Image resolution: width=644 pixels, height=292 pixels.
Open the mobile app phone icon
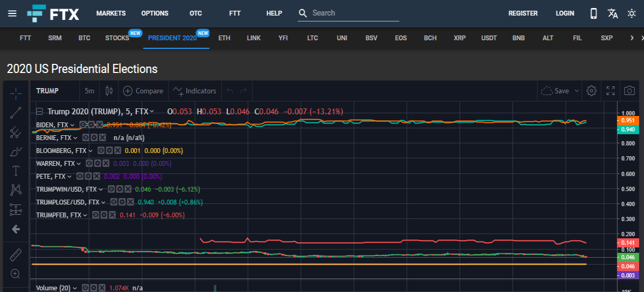pos(594,13)
